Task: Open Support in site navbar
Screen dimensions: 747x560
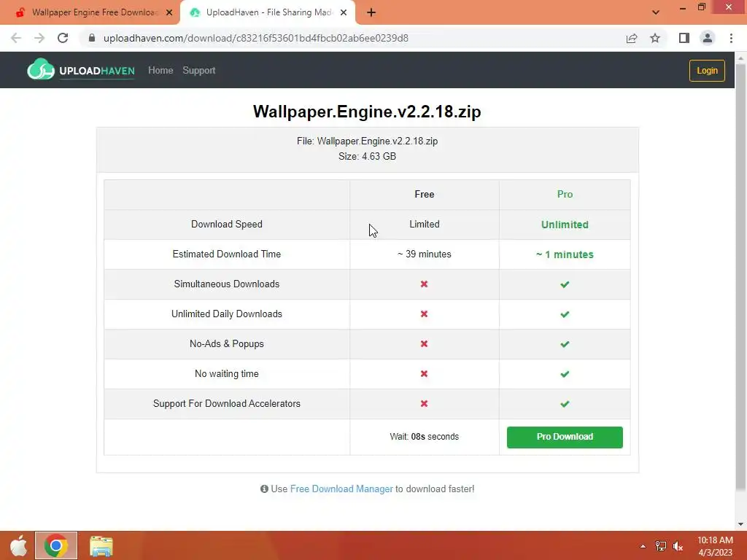Action: (199, 71)
